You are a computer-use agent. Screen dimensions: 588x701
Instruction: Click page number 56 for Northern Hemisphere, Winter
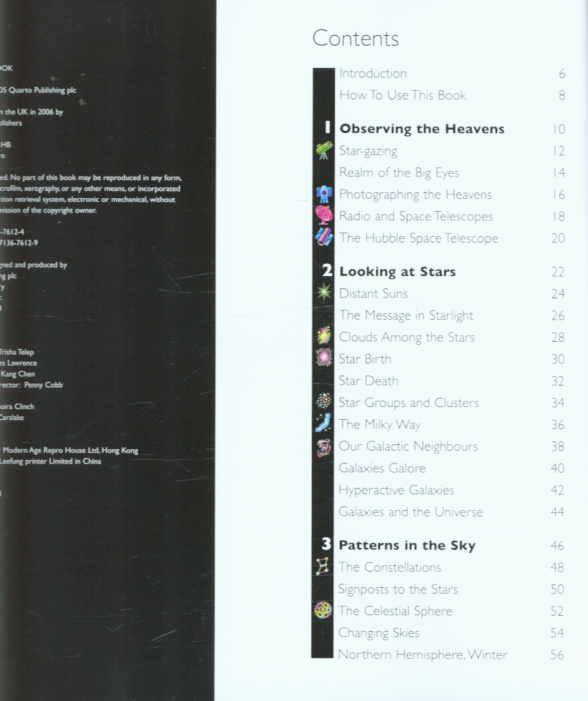pyautogui.click(x=557, y=655)
